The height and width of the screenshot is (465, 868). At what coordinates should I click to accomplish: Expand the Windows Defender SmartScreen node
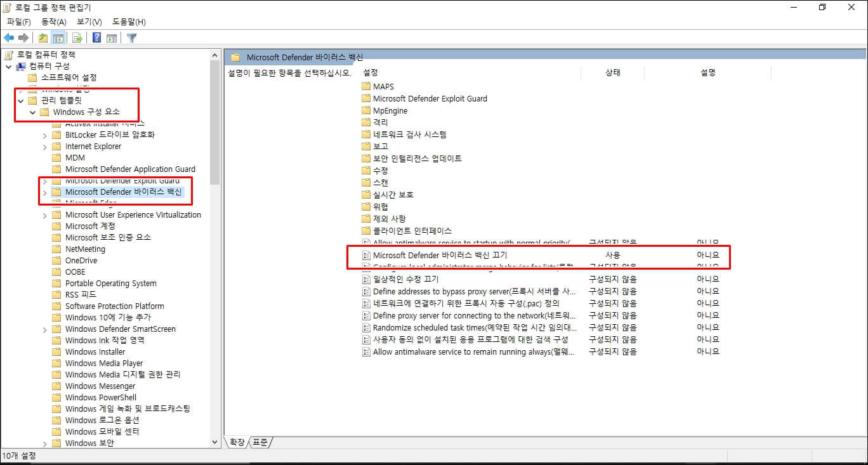click(x=44, y=329)
